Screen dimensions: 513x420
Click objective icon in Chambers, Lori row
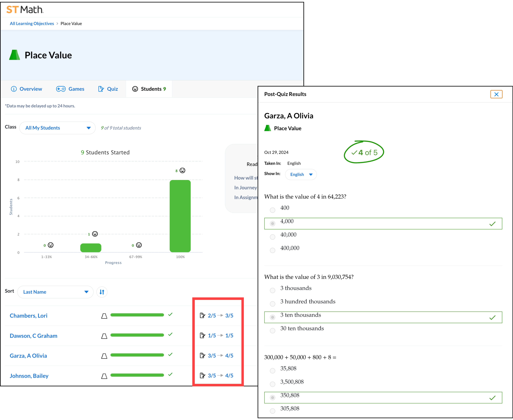(x=104, y=316)
